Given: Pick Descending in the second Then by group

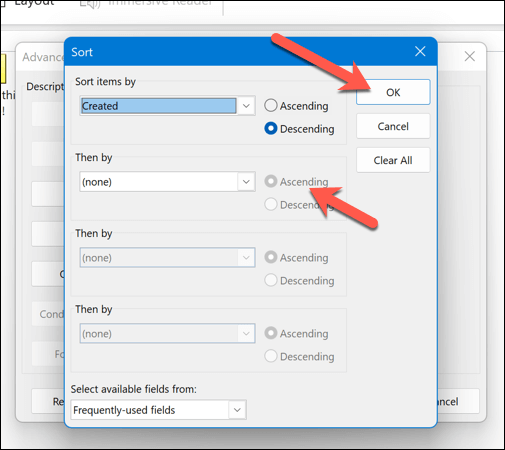Looking at the screenshot, I should [x=299, y=280].
